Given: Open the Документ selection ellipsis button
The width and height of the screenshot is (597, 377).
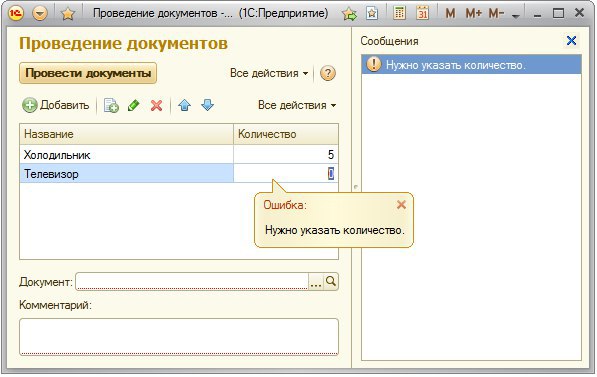Looking at the screenshot, I should coord(316,282).
